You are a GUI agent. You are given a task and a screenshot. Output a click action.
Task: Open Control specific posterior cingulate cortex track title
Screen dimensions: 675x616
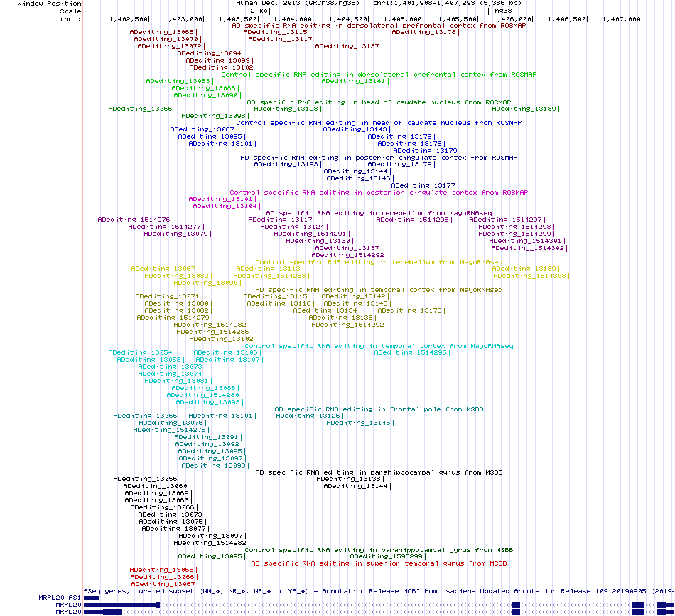pos(379,193)
